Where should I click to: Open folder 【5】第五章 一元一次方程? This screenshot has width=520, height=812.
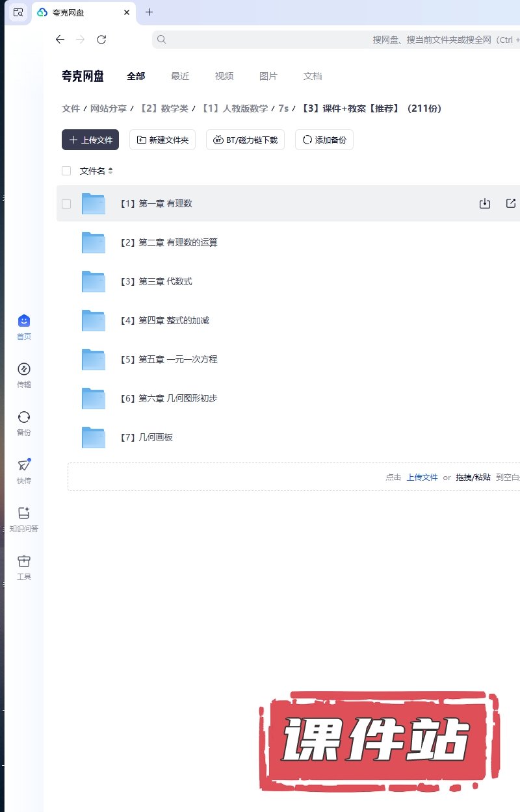177,359
